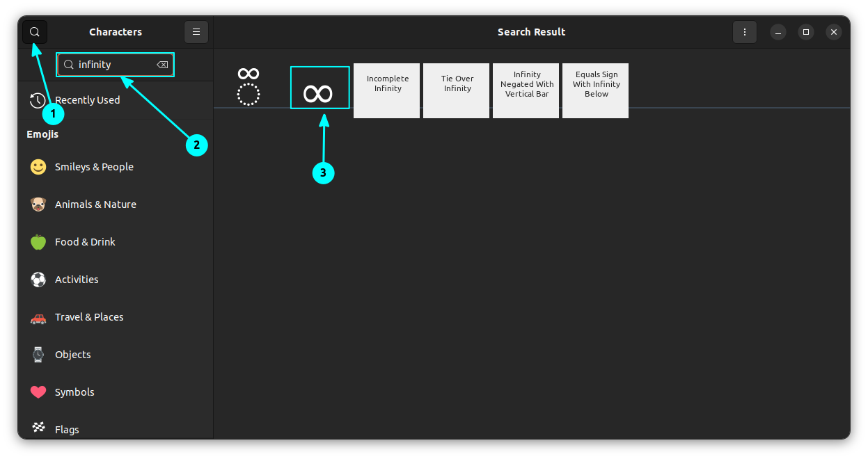The height and width of the screenshot is (459, 868).
Task: Click inside the infinity search text field
Action: pyautogui.click(x=111, y=64)
